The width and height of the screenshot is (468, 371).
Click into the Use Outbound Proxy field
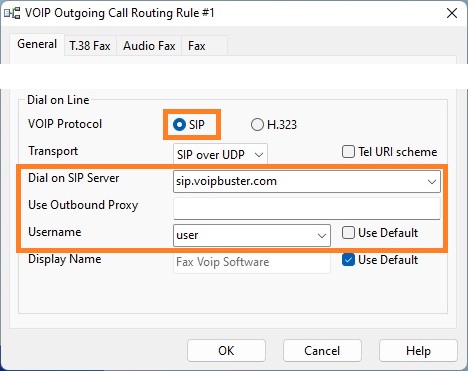[307, 209]
